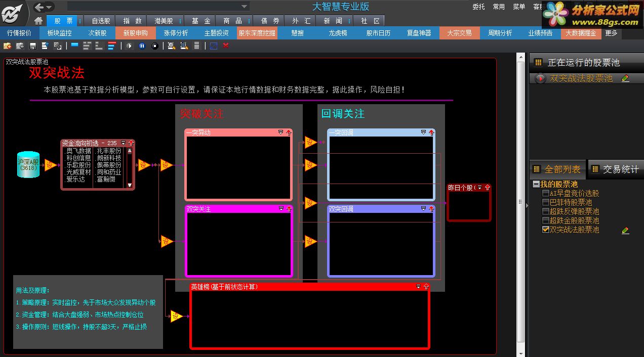This screenshot has height=357, width=644.
Task: Open the 一突异动 box dropdown triangle
Action: [281, 132]
